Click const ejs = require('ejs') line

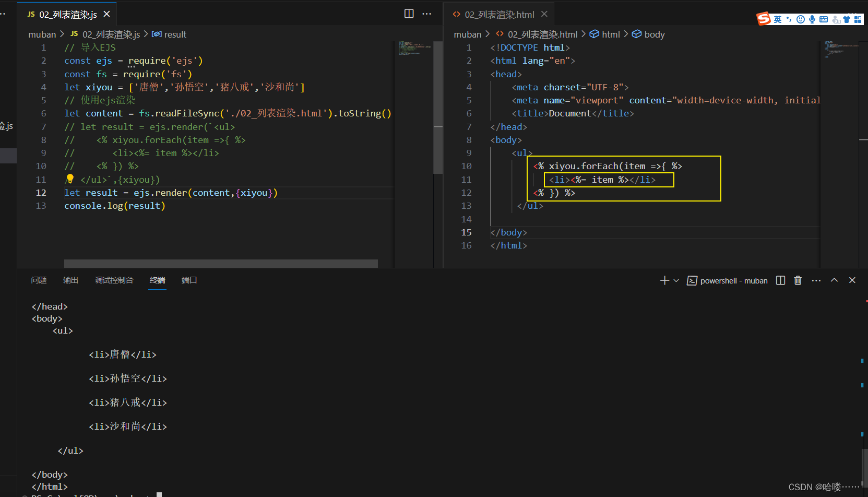coord(133,61)
